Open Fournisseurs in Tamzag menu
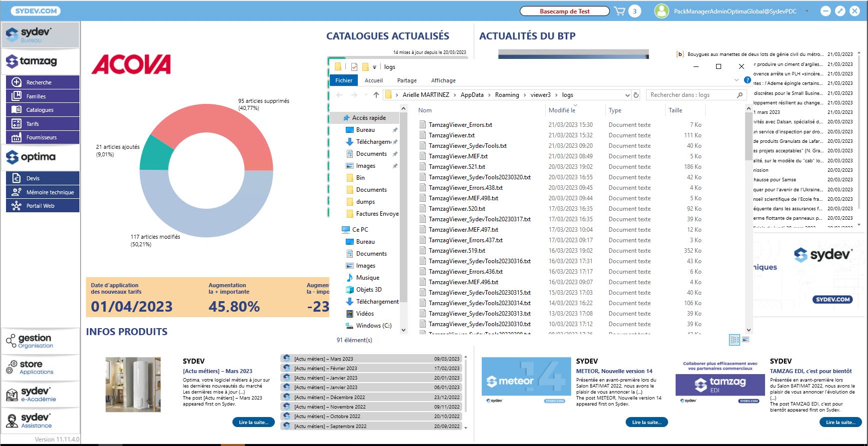 pos(43,137)
